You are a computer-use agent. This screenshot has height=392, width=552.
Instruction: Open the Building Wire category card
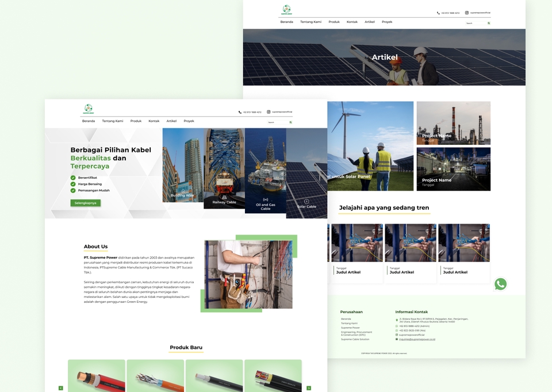(183, 165)
